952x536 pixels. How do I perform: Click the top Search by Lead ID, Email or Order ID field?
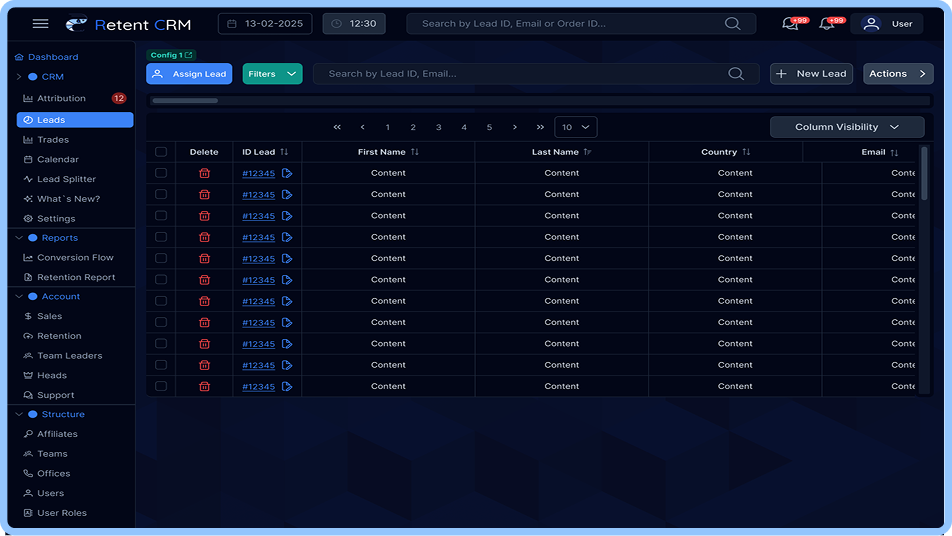tap(581, 24)
